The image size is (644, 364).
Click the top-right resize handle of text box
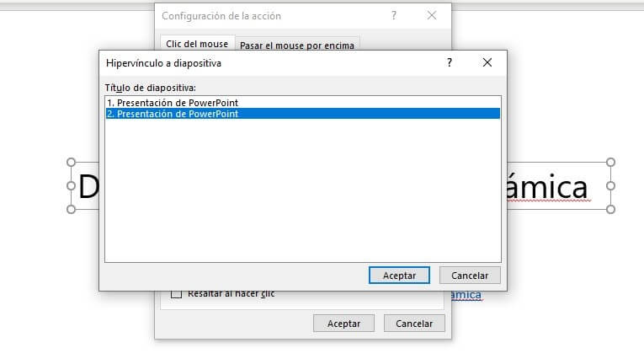pos(610,162)
